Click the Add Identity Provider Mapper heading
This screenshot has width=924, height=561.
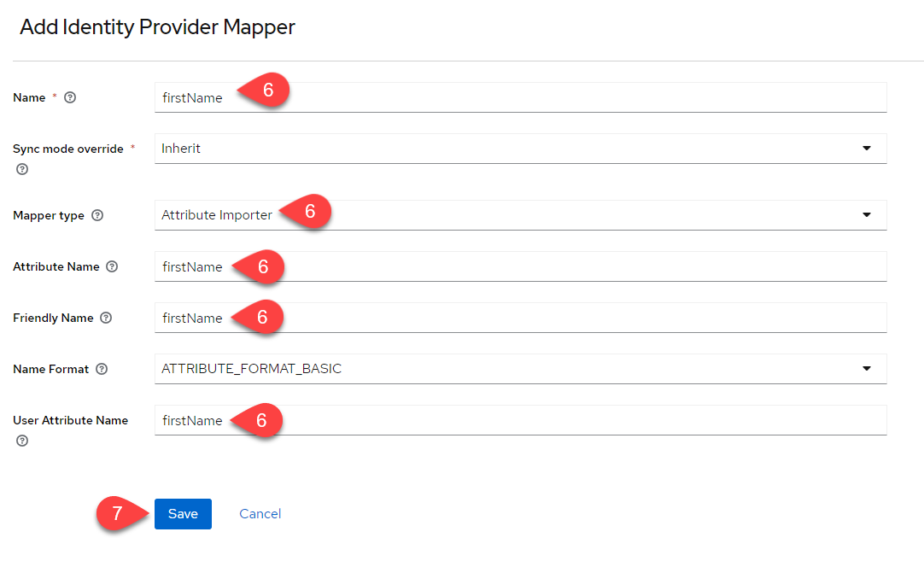[157, 27]
